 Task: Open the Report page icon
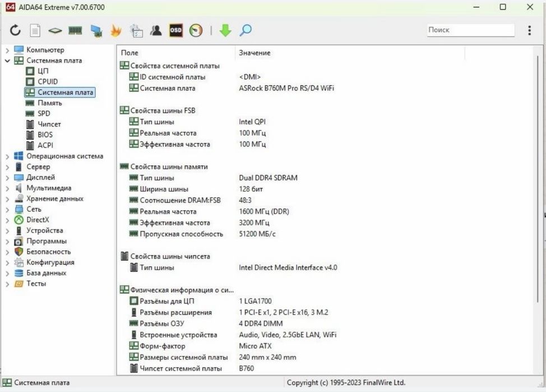35,30
